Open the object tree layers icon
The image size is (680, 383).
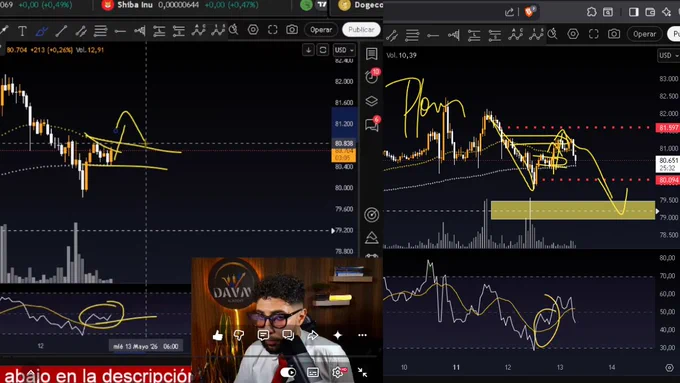(x=372, y=101)
